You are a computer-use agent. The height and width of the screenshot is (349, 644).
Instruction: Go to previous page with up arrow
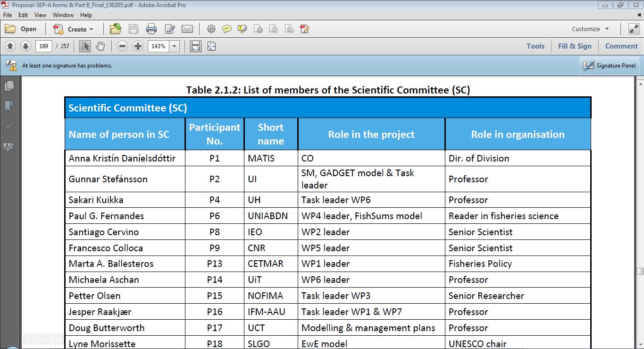pos(10,46)
